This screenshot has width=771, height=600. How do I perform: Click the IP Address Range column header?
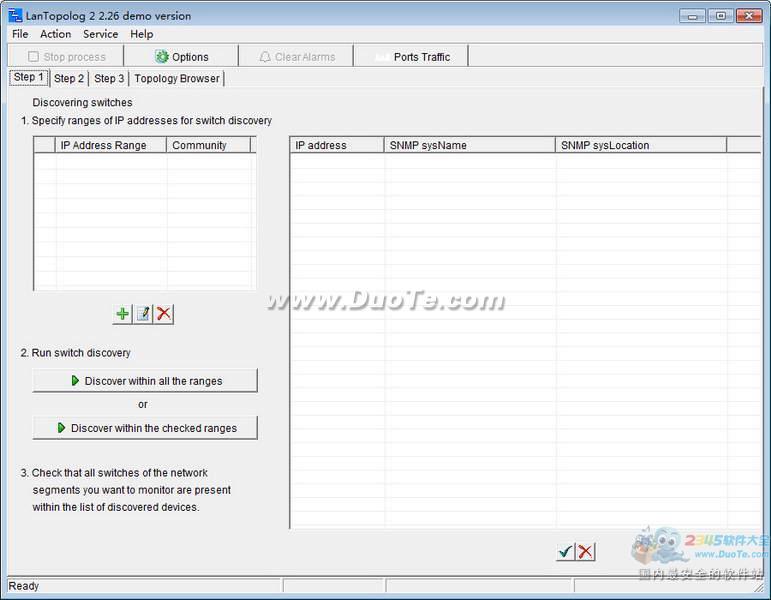[x=111, y=145]
